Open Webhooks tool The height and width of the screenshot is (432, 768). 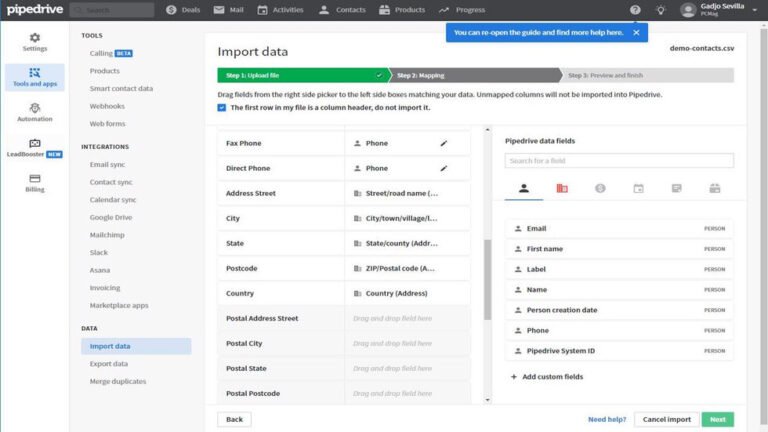click(107, 106)
